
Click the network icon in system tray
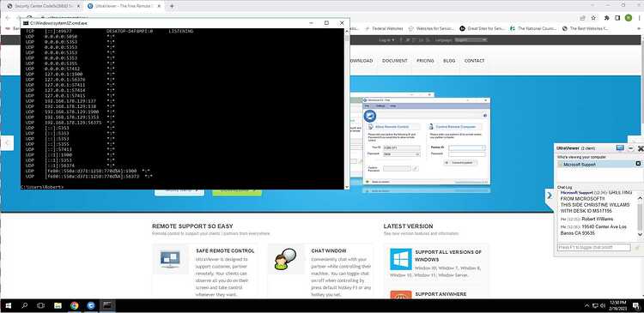595,305
